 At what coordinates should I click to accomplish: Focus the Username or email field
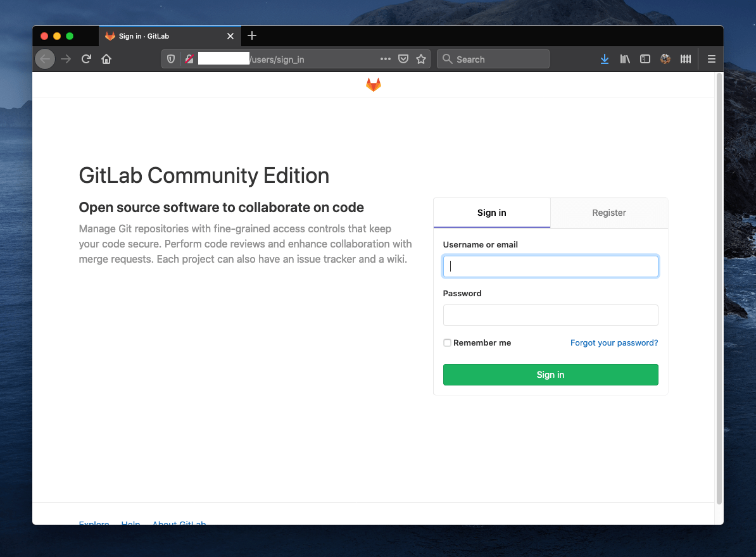coord(551,266)
